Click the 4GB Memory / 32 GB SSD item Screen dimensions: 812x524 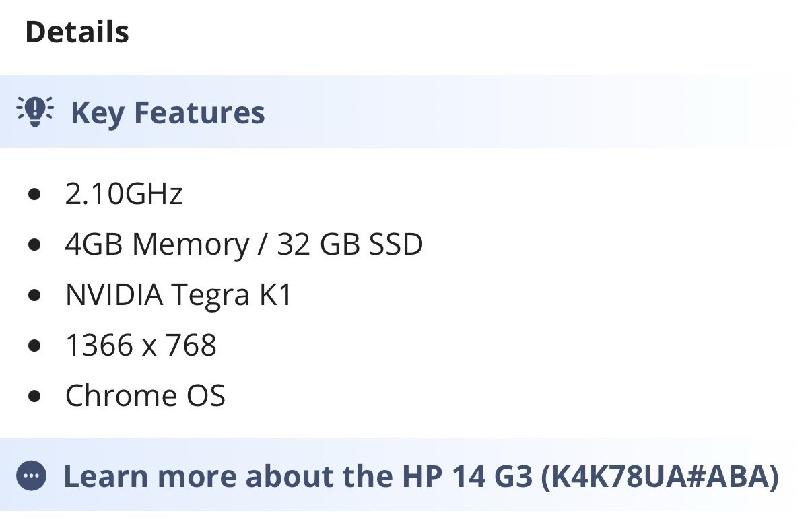pos(244,244)
